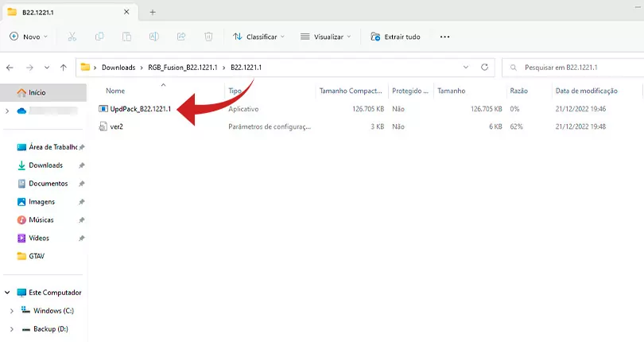Select the UpdPack_B22.1221.1 application file
The height and width of the screenshot is (342, 644).
tap(140, 109)
